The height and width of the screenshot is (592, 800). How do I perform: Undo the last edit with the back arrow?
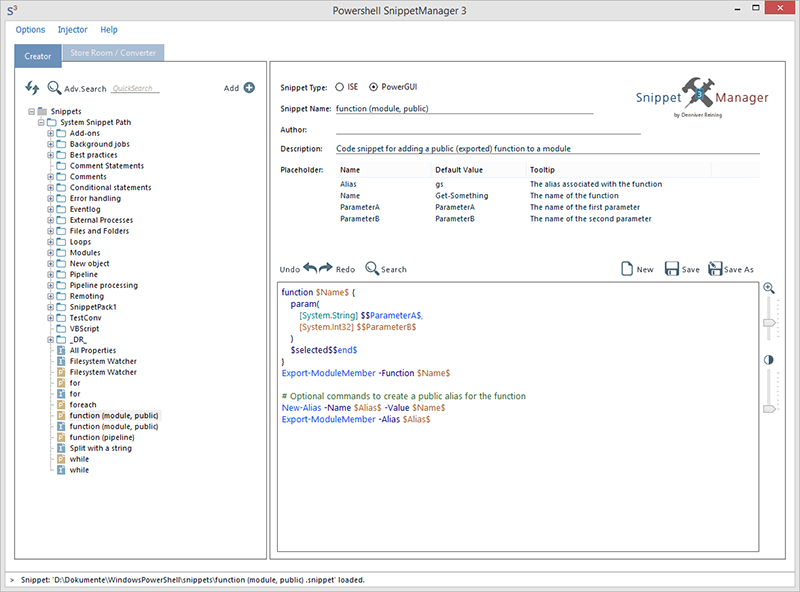coord(310,268)
